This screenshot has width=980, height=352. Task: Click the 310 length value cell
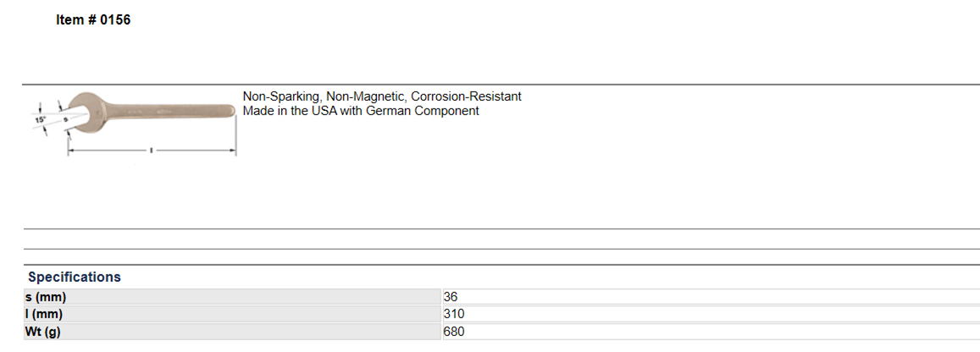tap(454, 314)
